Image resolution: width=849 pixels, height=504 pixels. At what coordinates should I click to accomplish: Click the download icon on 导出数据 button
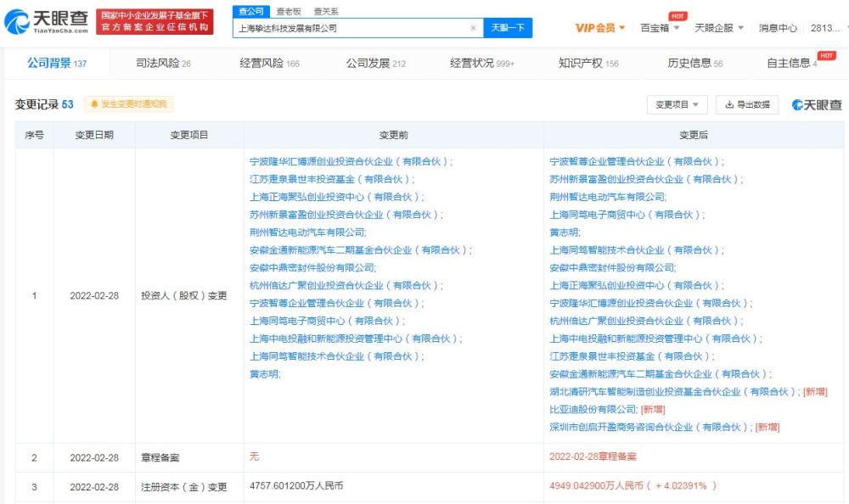point(730,104)
